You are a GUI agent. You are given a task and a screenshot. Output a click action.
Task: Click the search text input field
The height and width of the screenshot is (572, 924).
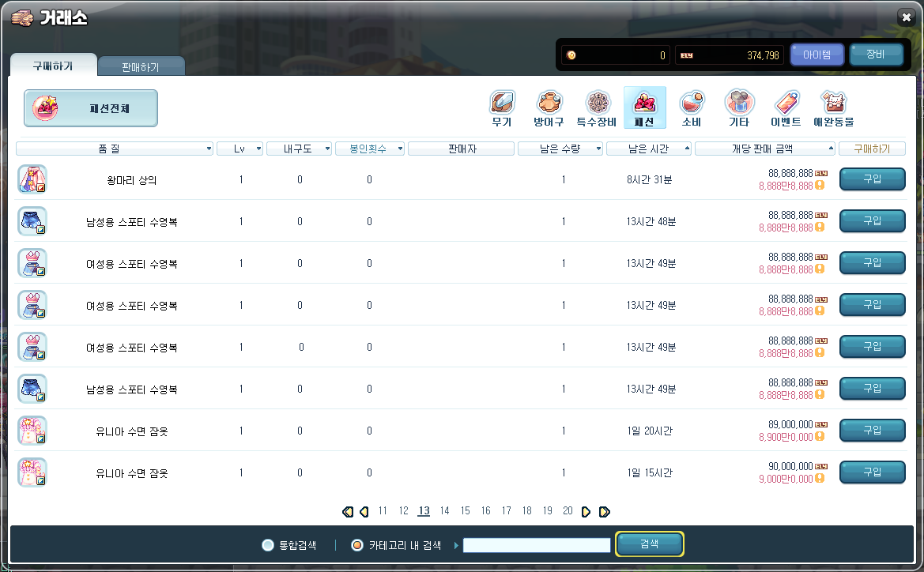537,545
